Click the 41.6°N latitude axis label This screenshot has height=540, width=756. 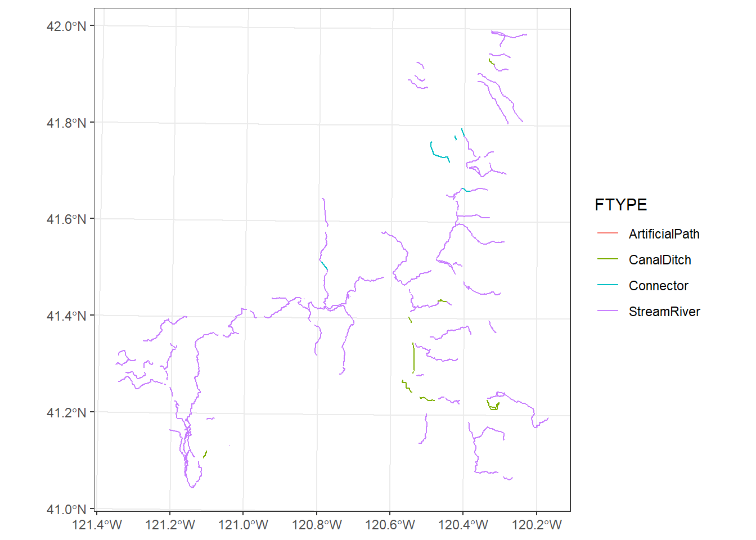(66, 219)
